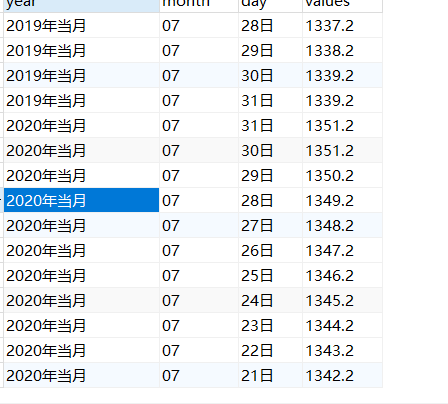Click the value cell 1347.2

(342, 250)
